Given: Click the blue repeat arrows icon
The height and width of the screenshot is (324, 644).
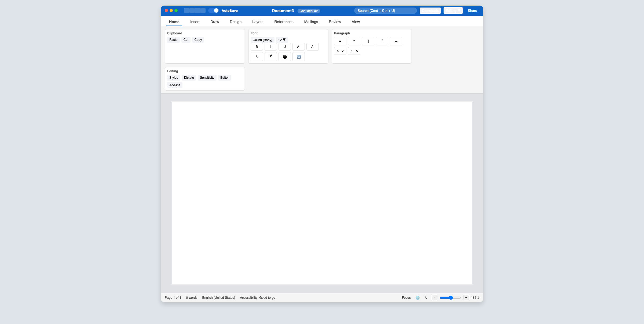Looking at the screenshot, I should [298, 57].
